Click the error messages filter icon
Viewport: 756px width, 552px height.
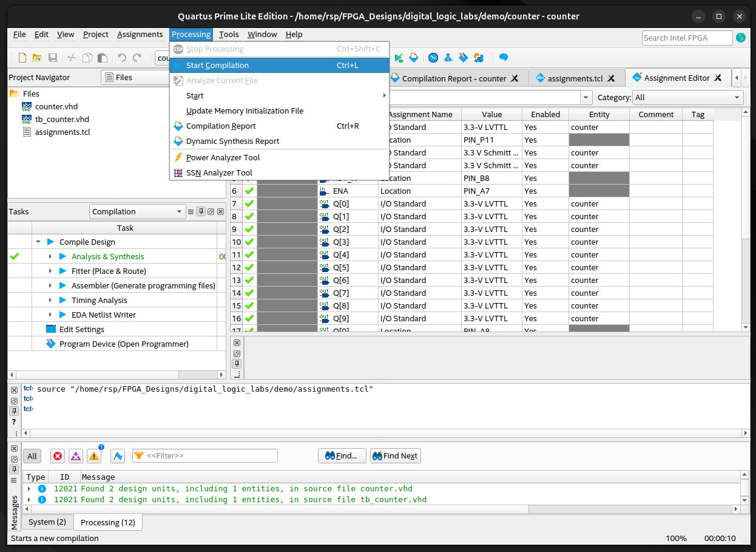(x=58, y=456)
